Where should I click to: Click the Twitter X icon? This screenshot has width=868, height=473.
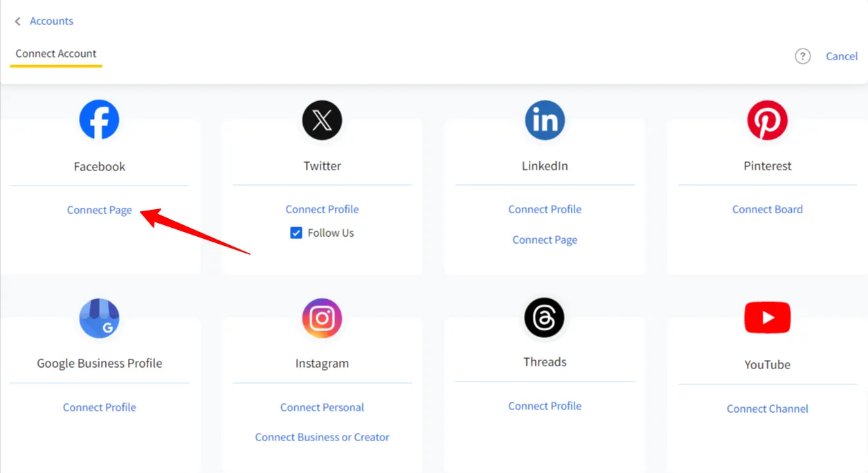[x=322, y=120]
